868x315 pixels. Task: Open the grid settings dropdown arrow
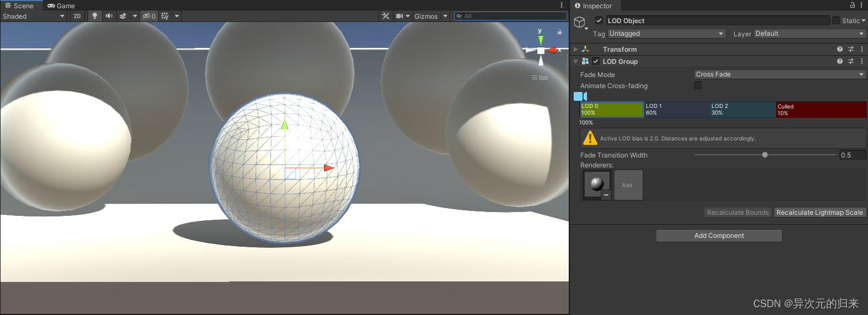[x=177, y=16]
